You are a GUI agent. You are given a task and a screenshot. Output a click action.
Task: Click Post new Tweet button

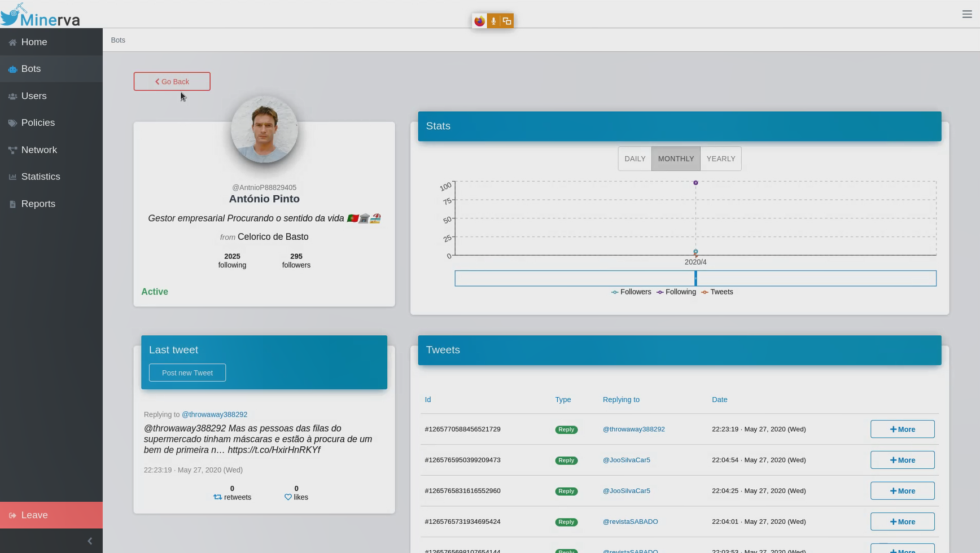[187, 372]
